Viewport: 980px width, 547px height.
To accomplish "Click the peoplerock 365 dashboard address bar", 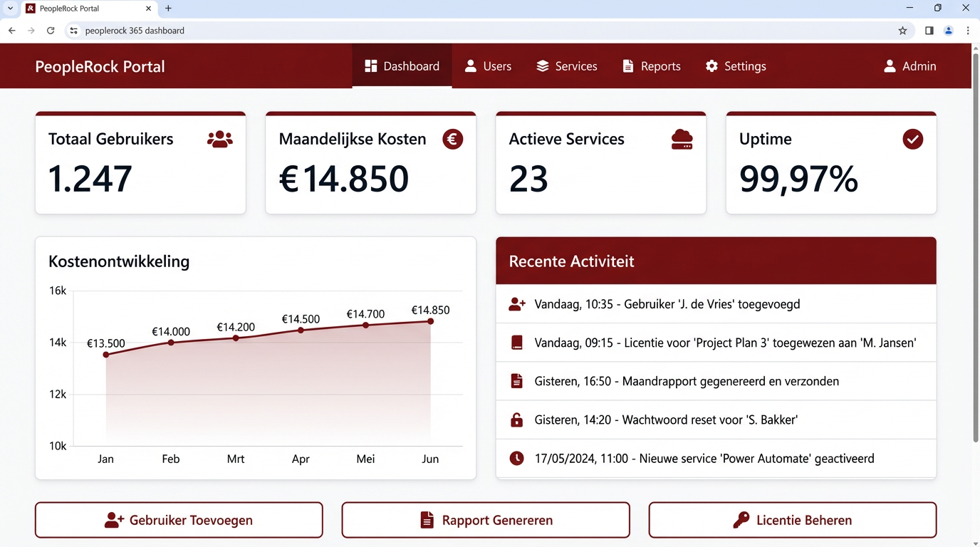I will (134, 31).
